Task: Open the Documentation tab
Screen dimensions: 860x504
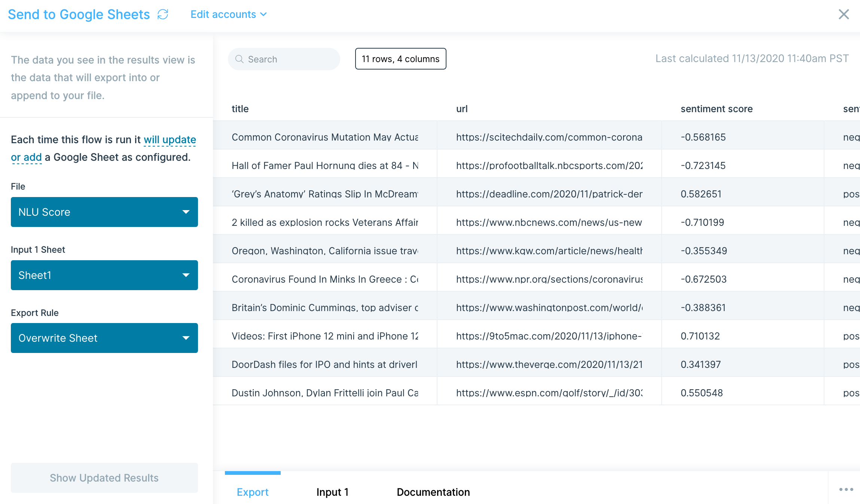Action: click(433, 492)
